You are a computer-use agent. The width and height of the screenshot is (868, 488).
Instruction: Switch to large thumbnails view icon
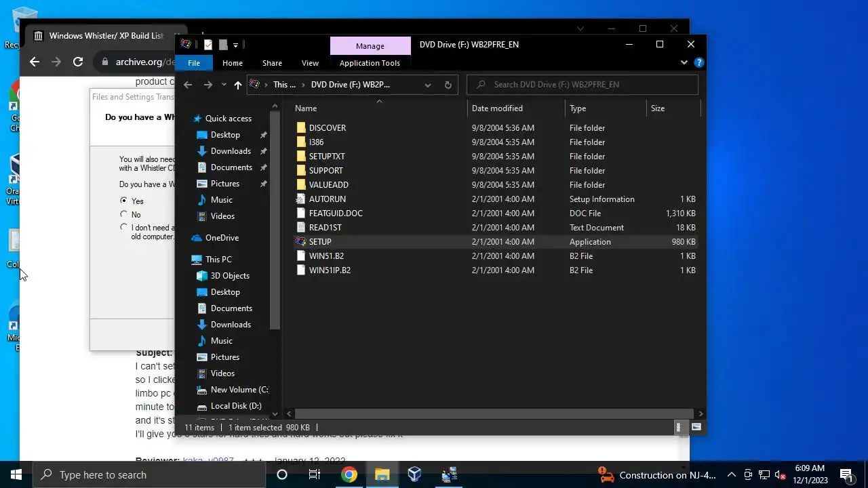click(x=696, y=427)
